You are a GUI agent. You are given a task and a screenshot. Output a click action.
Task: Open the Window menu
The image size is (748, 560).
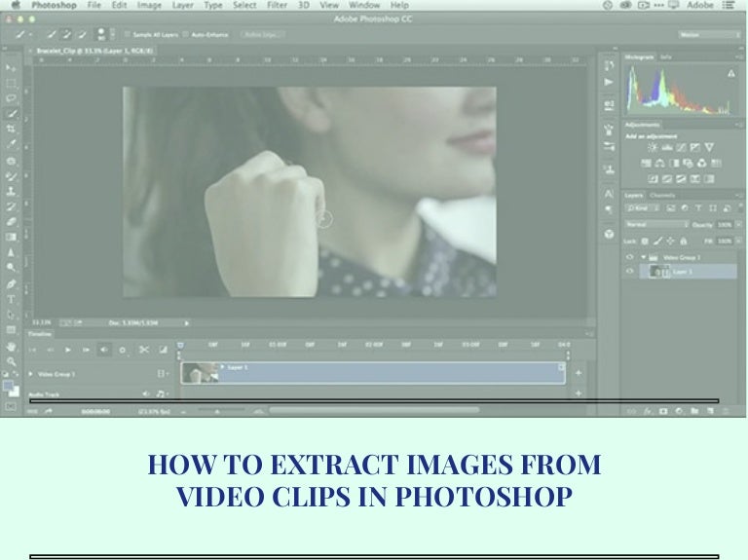[x=364, y=5]
